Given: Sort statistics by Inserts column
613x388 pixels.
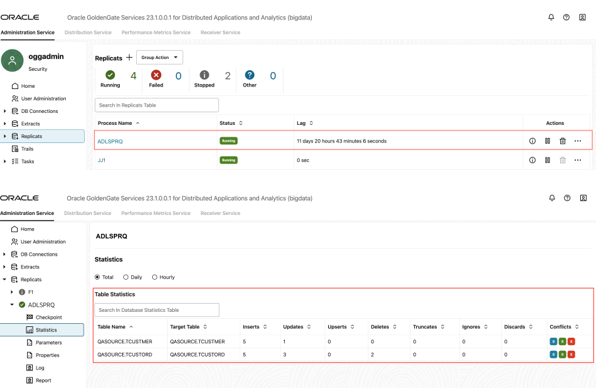Looking at the screenshot, I should [265, 327].
